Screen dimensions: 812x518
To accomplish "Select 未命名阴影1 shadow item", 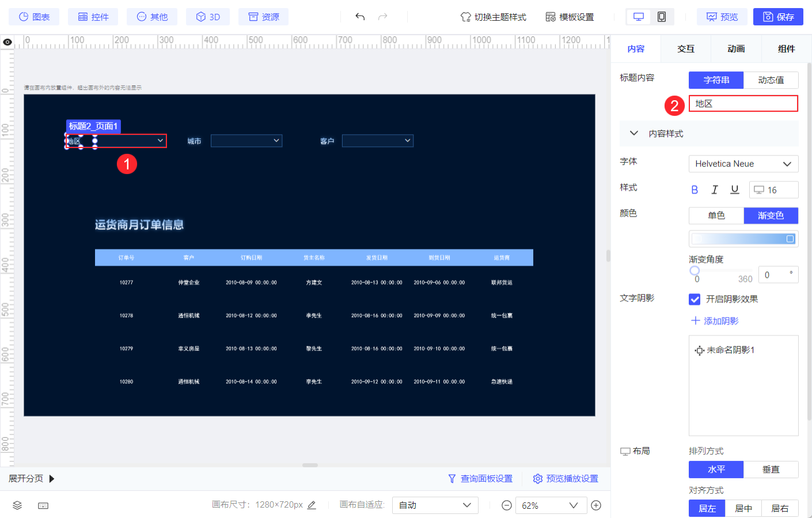I will point(724,350).
